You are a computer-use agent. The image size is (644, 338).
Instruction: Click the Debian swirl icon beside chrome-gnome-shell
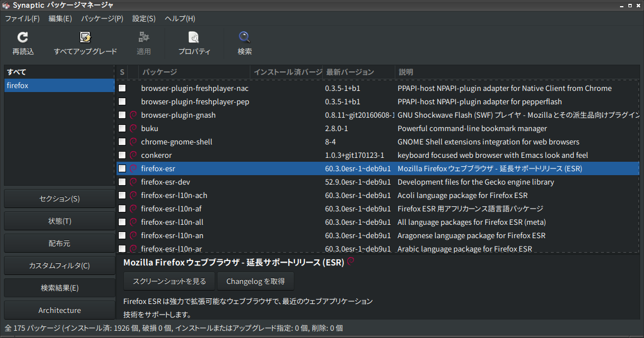coord(133,142)
